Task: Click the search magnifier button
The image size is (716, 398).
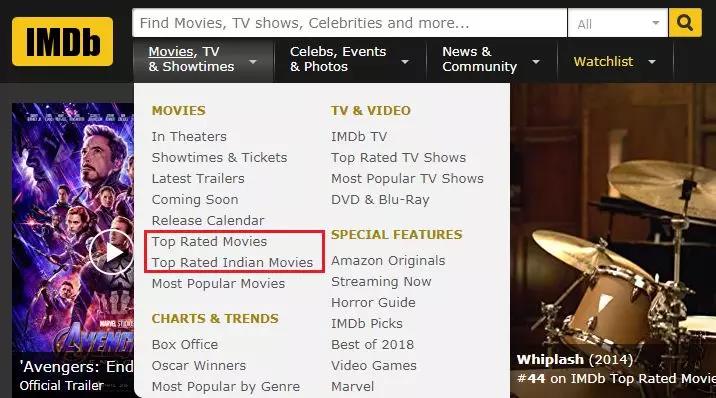Action: coord(684,22)
